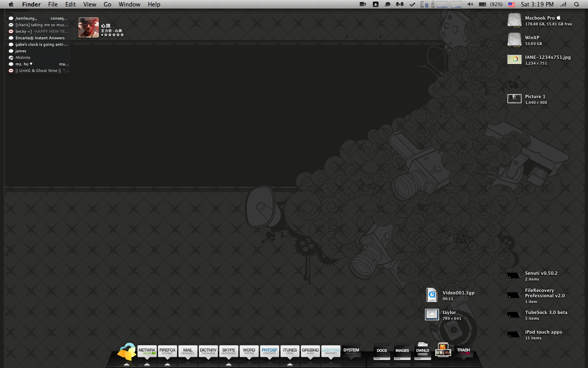The width and height of the screenshot is (588, 368).
Task: Open the Finder cloud icon in dock
Action: tap(127, 352)
